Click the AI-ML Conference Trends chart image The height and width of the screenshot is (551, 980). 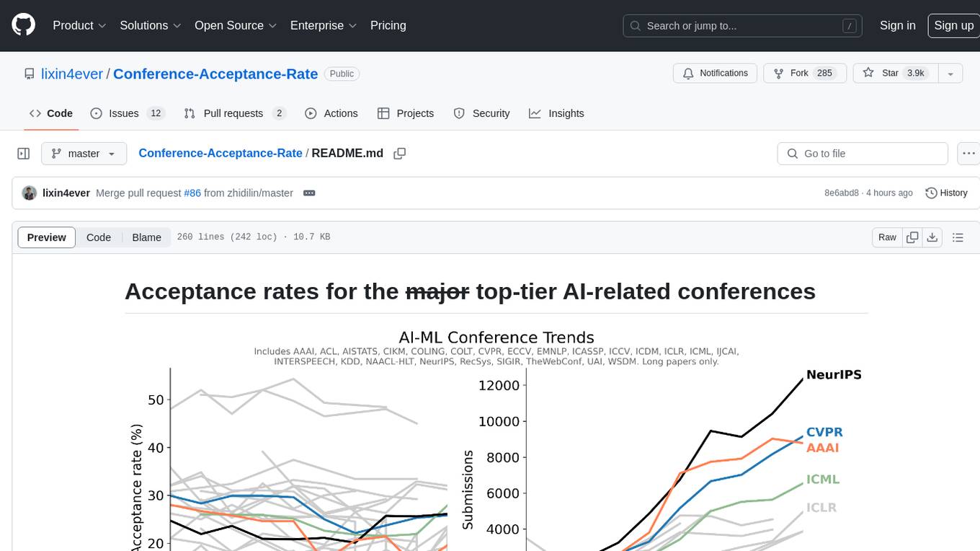(x=496, y=440)
